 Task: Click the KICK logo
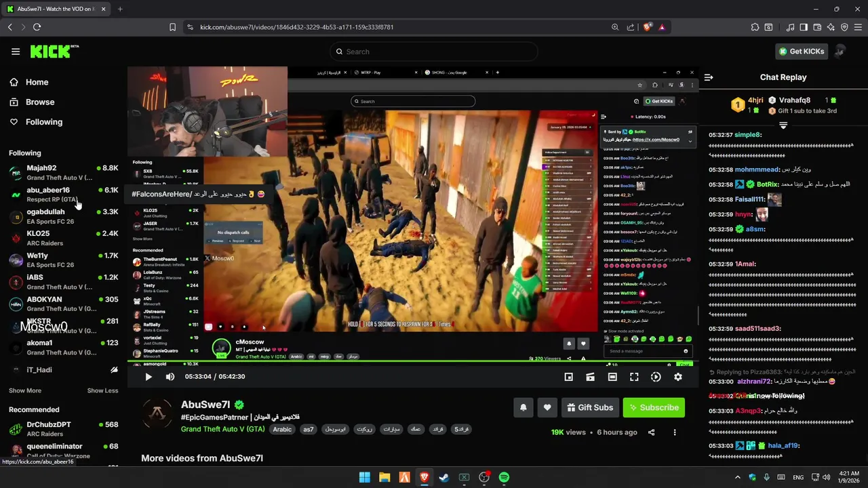pyautogui.click(x=54, y=52)
